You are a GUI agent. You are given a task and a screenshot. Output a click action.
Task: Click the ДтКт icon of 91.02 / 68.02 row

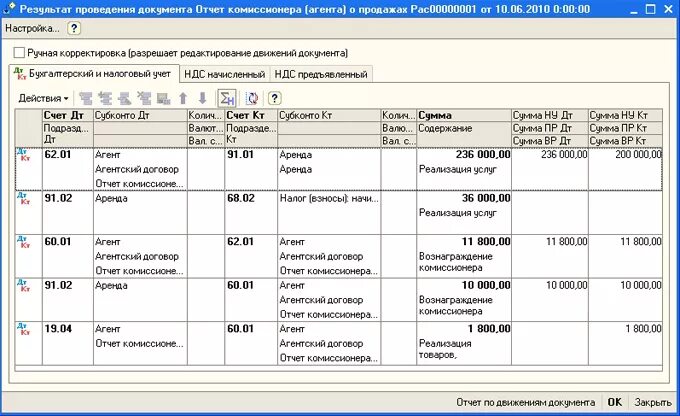point(22,199)
